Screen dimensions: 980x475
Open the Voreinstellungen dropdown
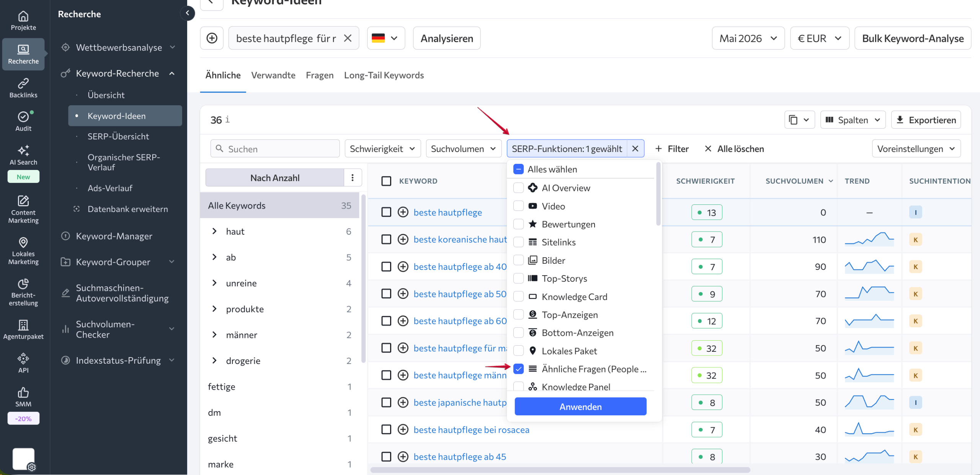(x=916, y=149)
